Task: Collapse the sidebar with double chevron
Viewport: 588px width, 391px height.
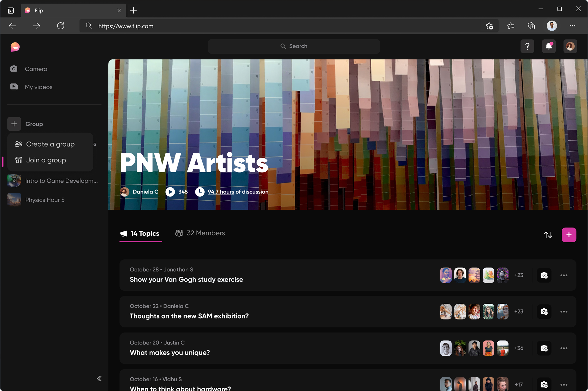Action: (x=99, y=379)
